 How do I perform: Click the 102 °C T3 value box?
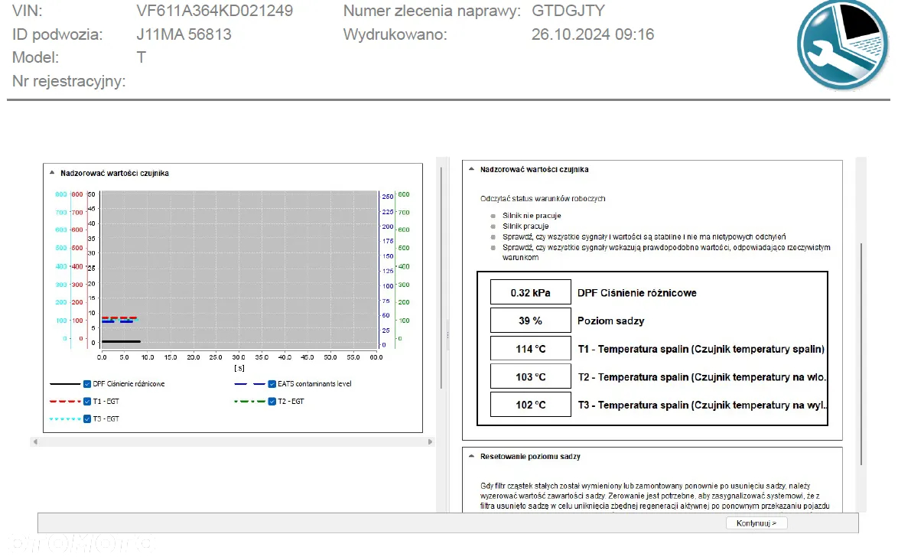531,405
